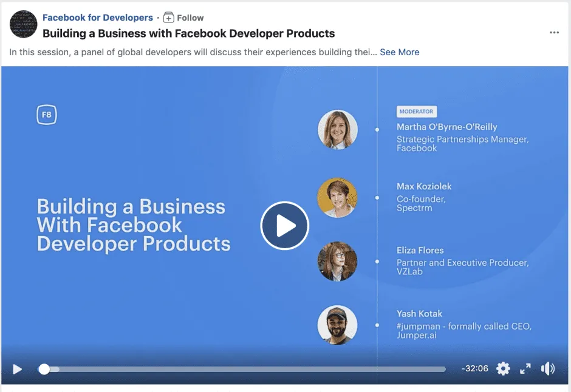Click the Follow icon with plus sign

(168, 18)
